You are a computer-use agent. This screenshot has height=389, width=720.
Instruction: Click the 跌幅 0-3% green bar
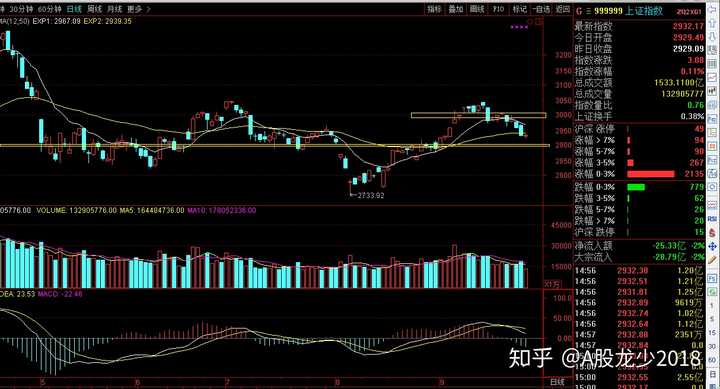pyautogui.click(x=636, y=187)
